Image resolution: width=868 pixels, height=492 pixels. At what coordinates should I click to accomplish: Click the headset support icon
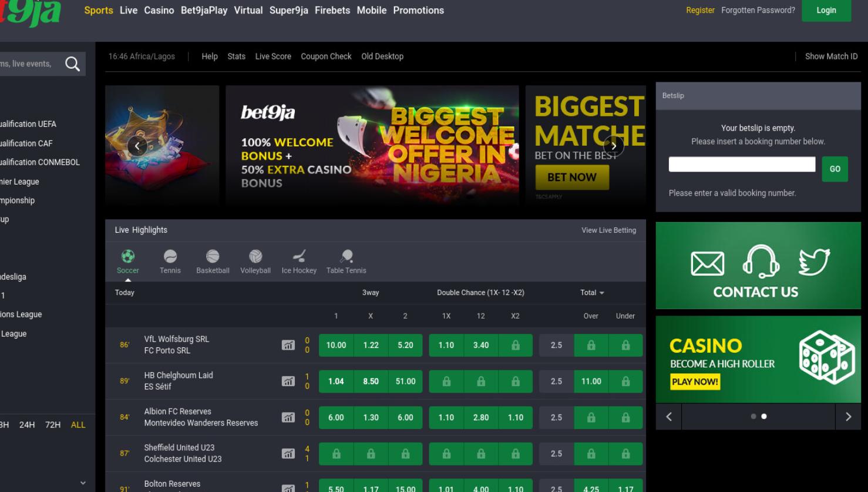(x=761, y=261)
